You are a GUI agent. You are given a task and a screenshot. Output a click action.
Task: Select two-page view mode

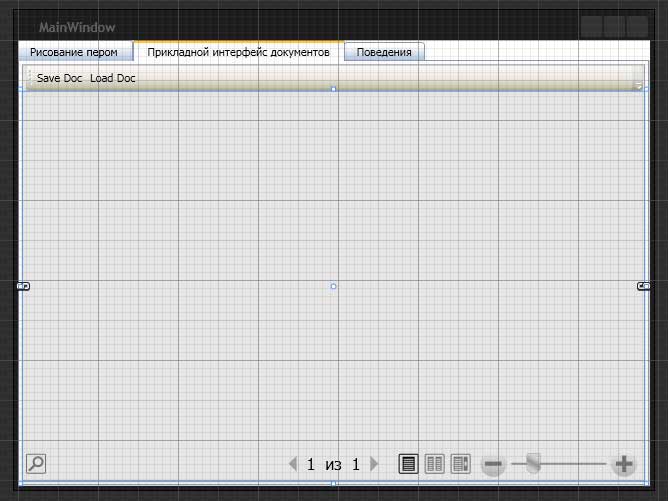pos(435,464)
